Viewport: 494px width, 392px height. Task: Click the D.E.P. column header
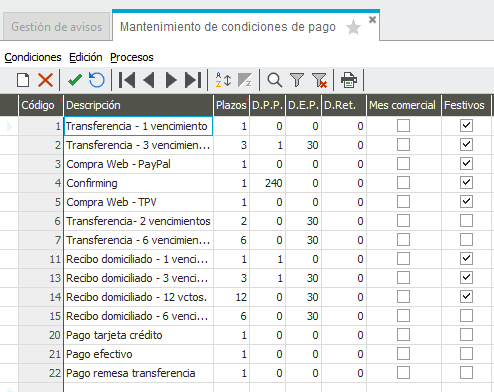[303, 105]
